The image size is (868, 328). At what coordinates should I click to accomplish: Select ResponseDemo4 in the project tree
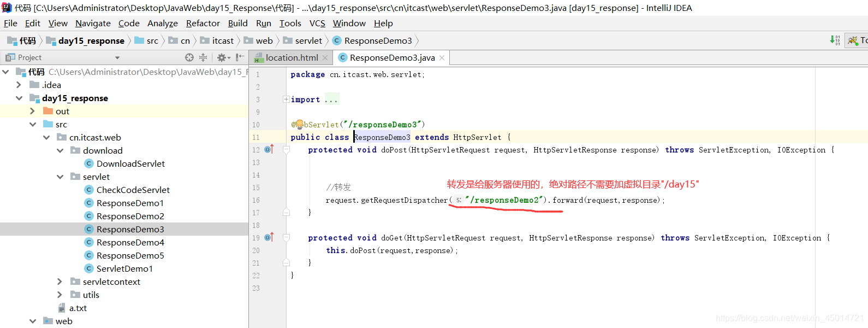click(x=130, y=242)
